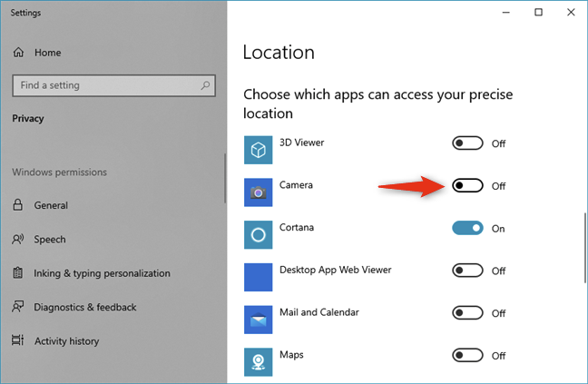Select General privacy settings
The image size is (588, 384).
(x=51, y=205)
